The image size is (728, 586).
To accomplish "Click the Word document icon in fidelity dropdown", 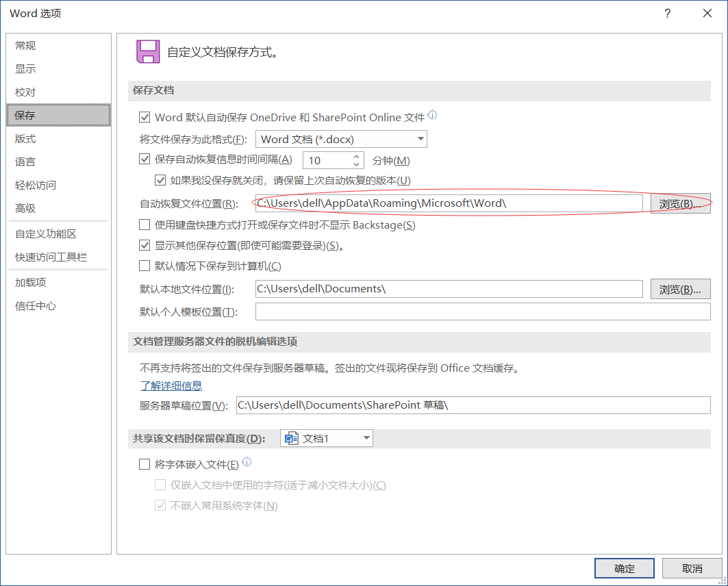I will pos(292,438).
